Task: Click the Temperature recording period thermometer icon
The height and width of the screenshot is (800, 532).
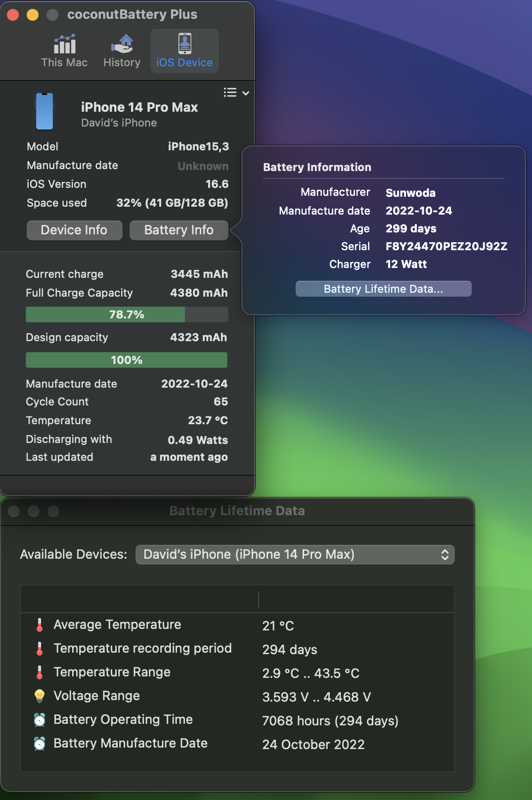Action: point(40,649)
